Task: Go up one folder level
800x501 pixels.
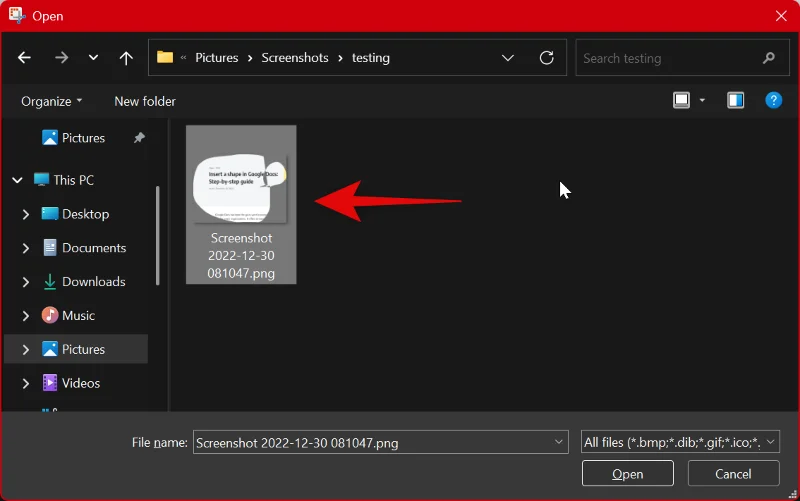Action: 126,58
